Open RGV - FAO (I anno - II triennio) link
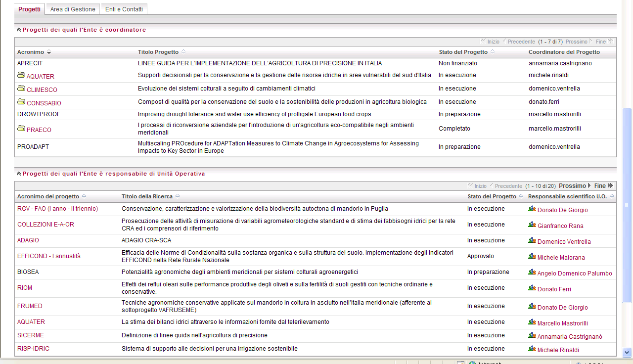Screen dimensions: 633x364 [57, 209]
